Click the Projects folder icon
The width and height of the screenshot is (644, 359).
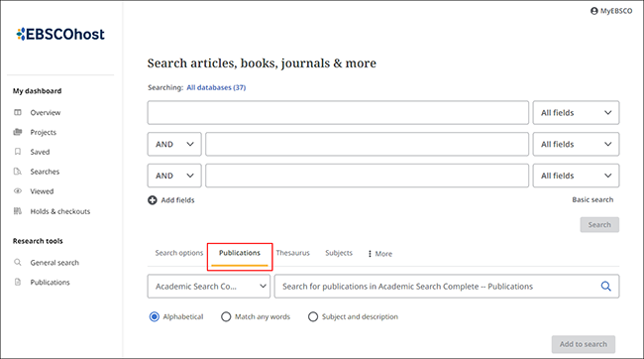(x=18, y=132)
